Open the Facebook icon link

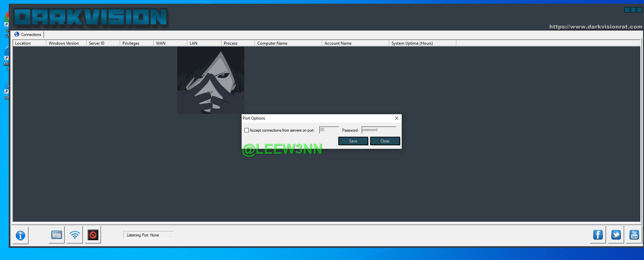coord(598,235)
